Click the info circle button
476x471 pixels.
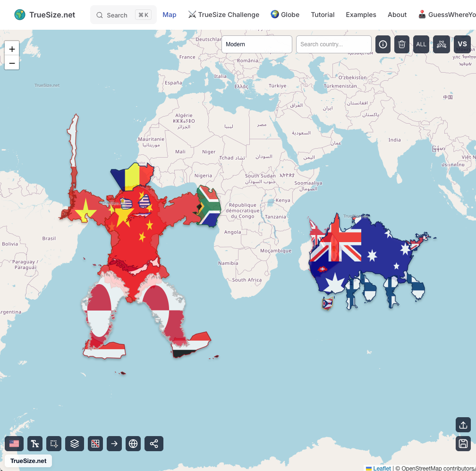(383, 44)
